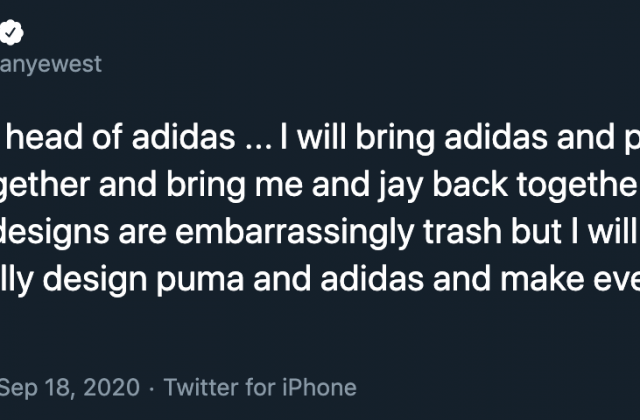Open the anyewest profile handle

pos(51,64)
